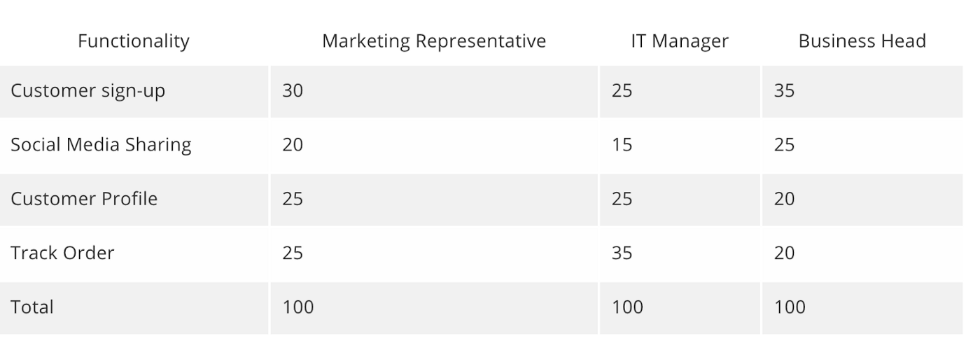Click Business Head total of 100
This screenshot has width=980, height=348.
pyautogui.click(x=790, y=307)
